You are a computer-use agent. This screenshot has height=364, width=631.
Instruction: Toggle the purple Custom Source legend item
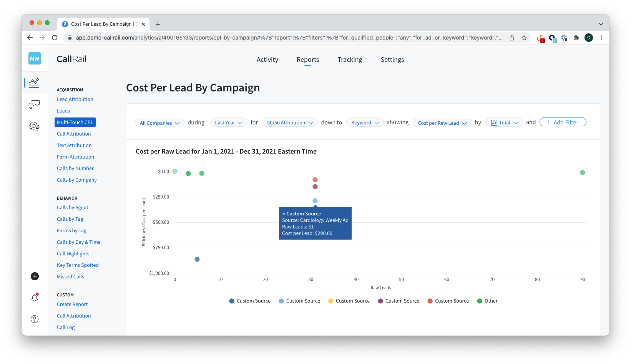click(x=399, y=301)
